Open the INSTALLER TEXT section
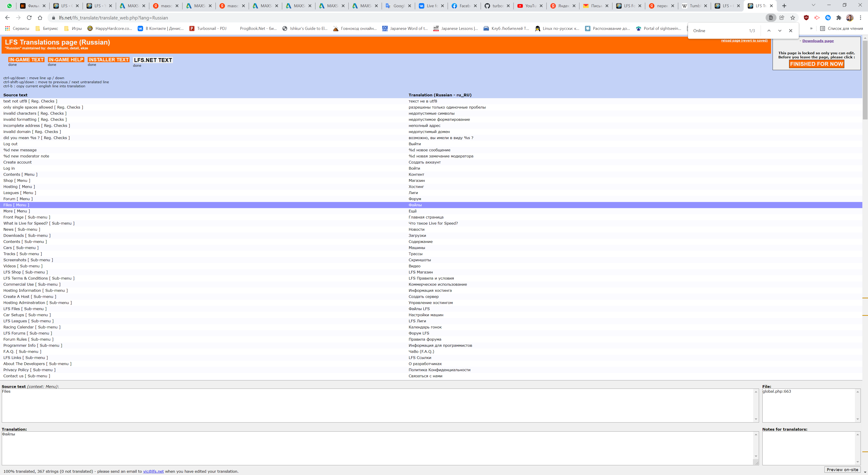The image size is (868, 475). click(x=108, y=60)
